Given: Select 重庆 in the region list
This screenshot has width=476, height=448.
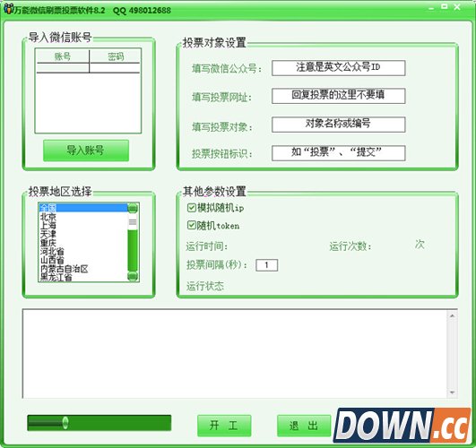Looking at the screenshot, I should pyautogui.click(x=83, y=243).
